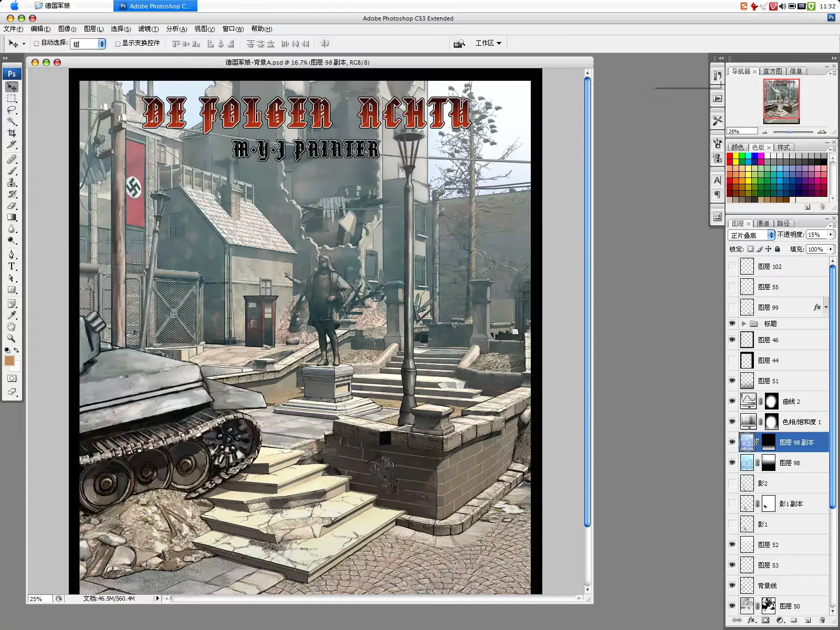The image size is (840, 630).
Task: Expand the 标题 layer group
Action: click(744, 323)
